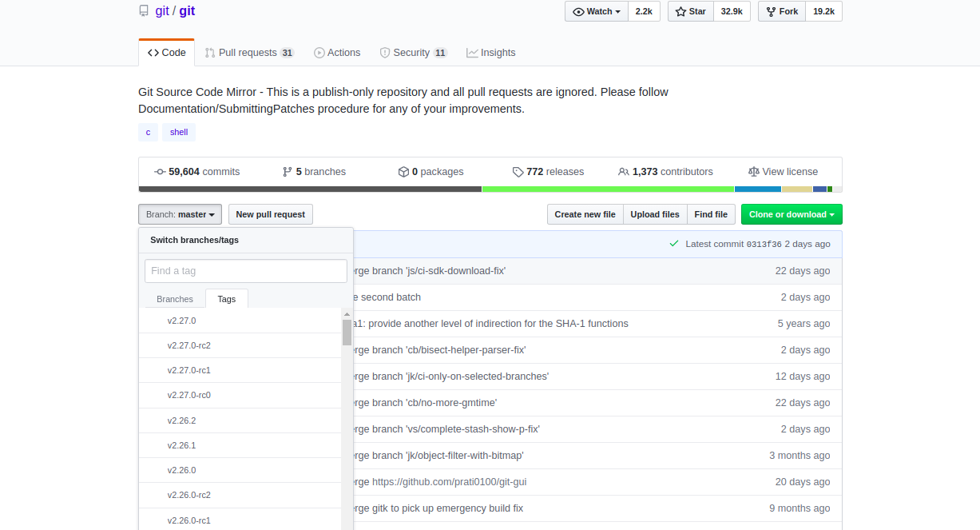Open the Branch: master dropdown
The image size is (980, 530).
(x=180, y=213)
